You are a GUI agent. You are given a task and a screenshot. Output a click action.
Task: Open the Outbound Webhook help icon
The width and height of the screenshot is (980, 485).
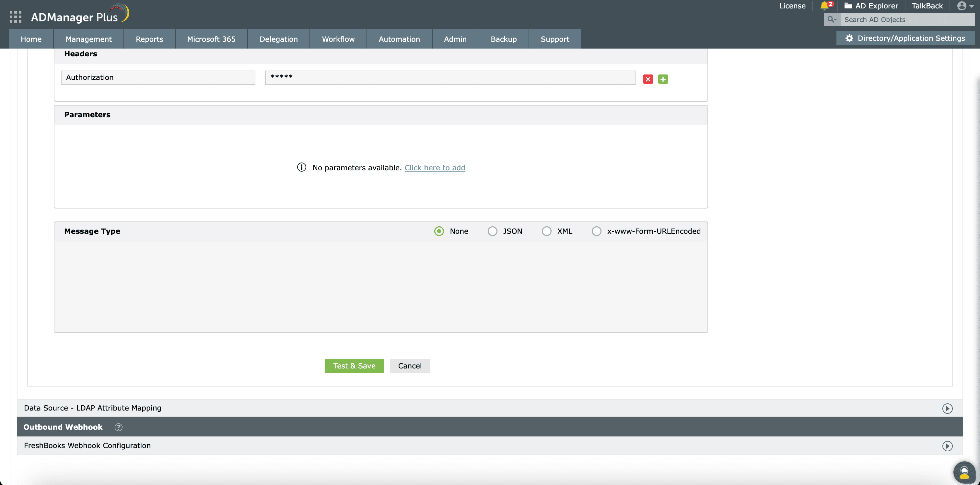[x=118, y=427]
